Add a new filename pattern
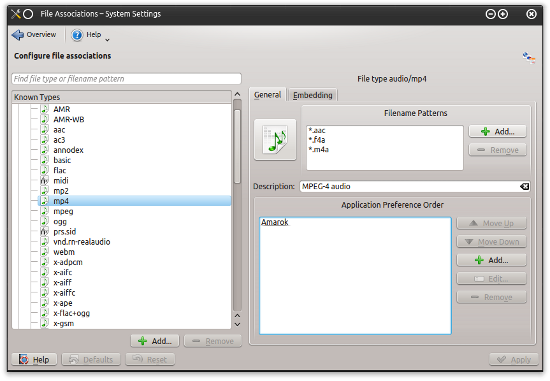 [497, 132]
